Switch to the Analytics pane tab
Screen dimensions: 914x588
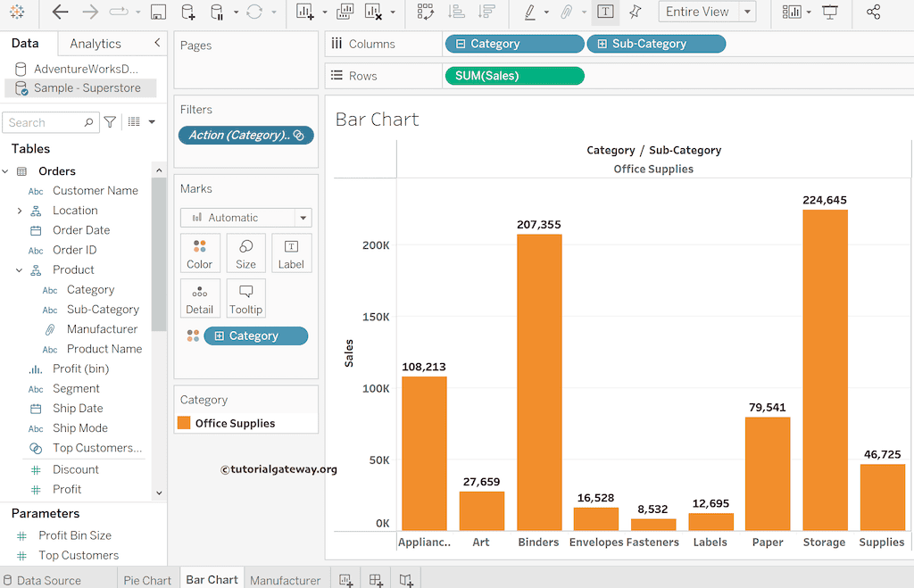pos(96,43)
